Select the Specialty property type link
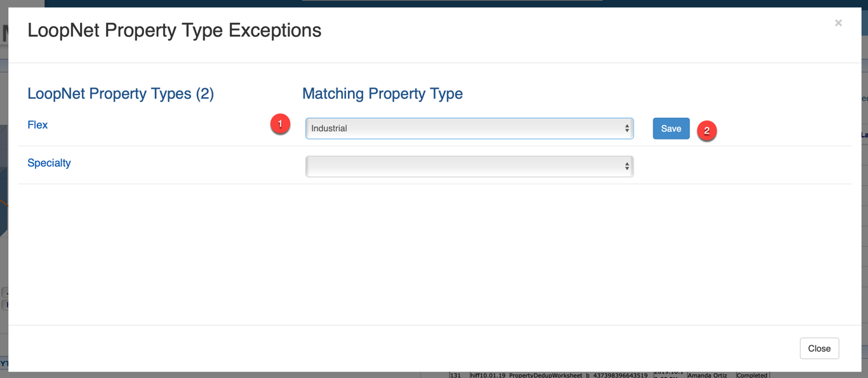 click(49, 163)
